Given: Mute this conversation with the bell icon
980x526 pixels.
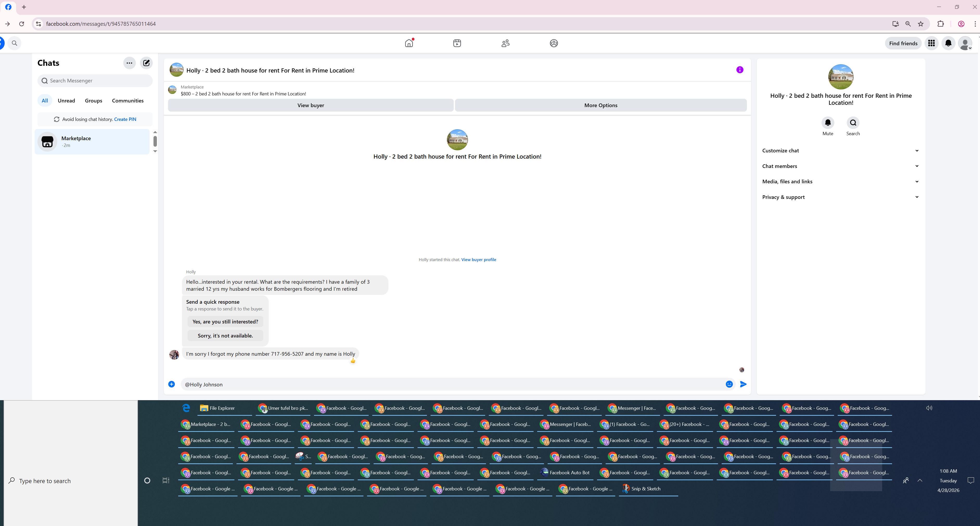Looking at the screenshot, I should click(828, 123).
